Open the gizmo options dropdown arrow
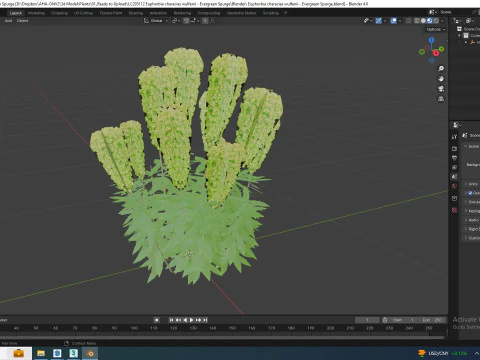This screenshot has width=480, height=360. pyautogui.click(x=385, y=21)
